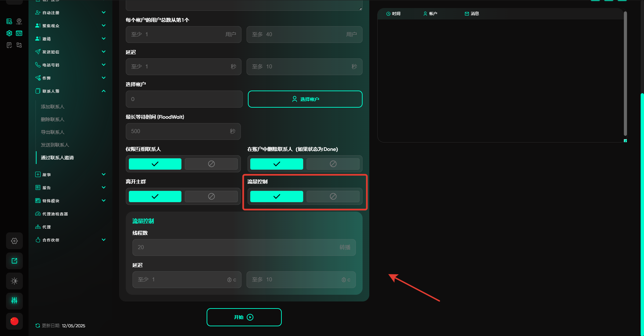The image size is (644, 336).
Task: Click the China flag language icon
Action: click(x=14, y=321)
